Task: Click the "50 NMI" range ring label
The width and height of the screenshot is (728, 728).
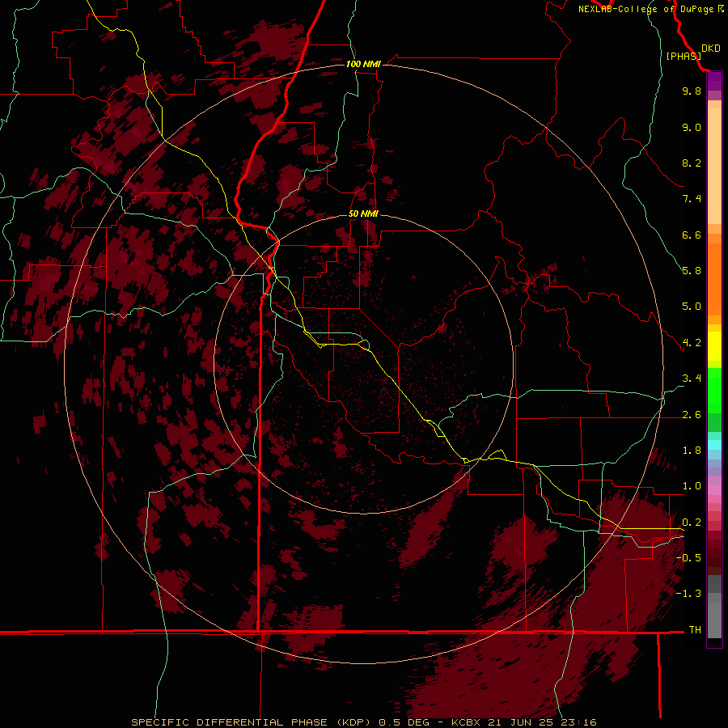Action: coord(363,214)
